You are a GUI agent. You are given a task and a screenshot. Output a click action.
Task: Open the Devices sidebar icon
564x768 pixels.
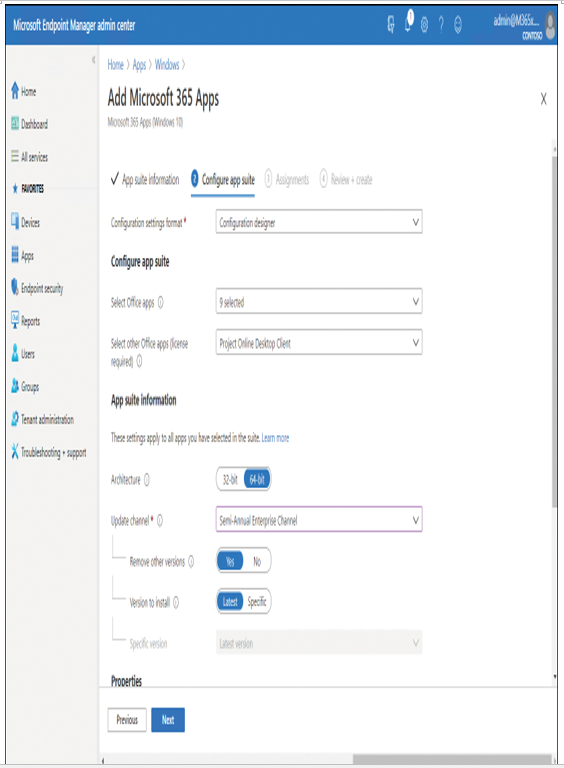click(15, 222)
